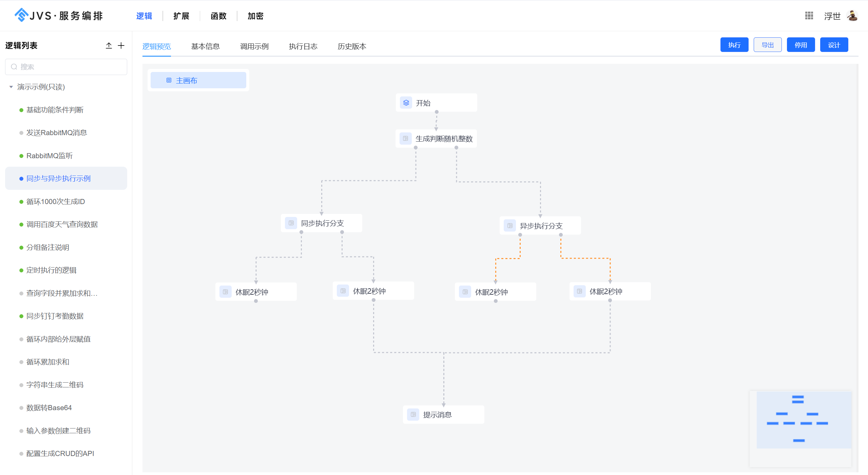Click the 异步执行分支 node icon
This screenshot has height=475, width=868.
coord(509,225)
